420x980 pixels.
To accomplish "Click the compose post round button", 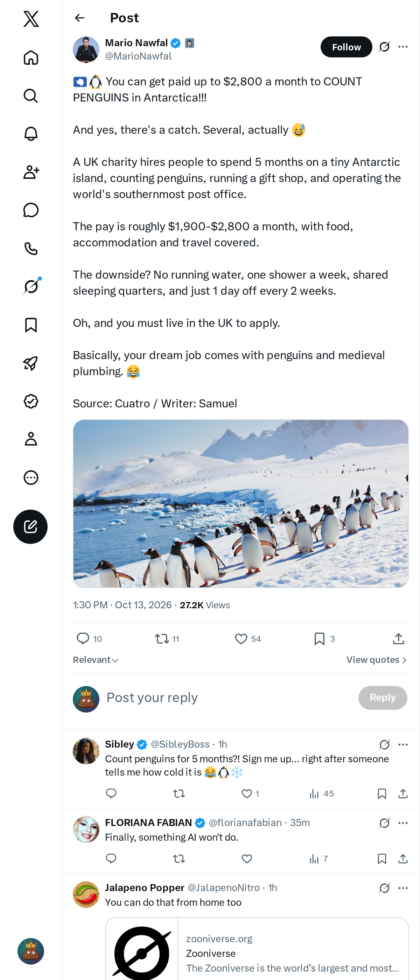I will tap(30, 526).
